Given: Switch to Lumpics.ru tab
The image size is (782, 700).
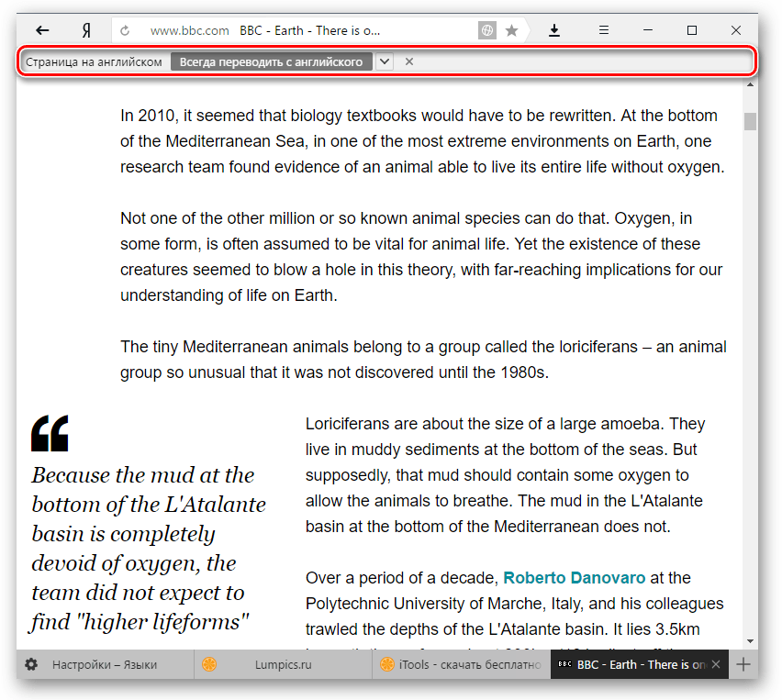Looking at the screenshot, I should point(283,664).
